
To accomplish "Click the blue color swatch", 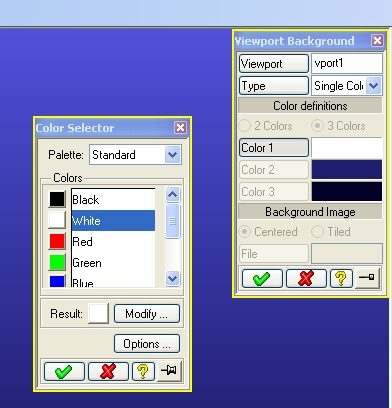I will coord(57,281).
